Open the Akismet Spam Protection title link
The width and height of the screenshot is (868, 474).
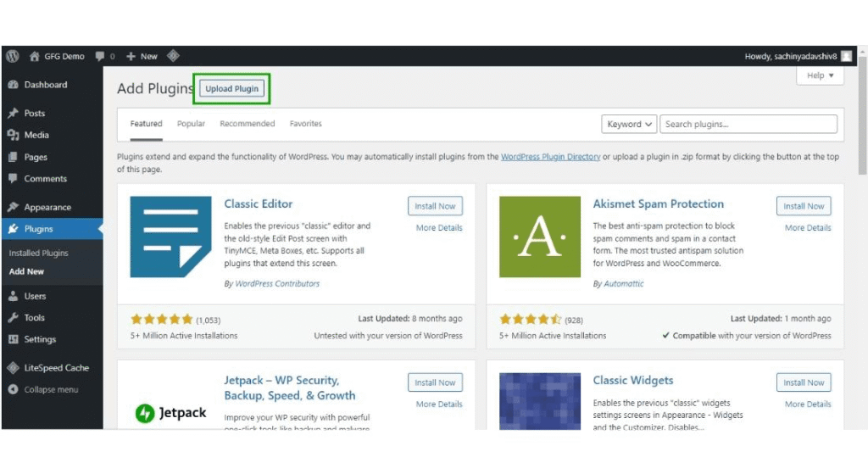pyautogui.click(x=658, y=204)
